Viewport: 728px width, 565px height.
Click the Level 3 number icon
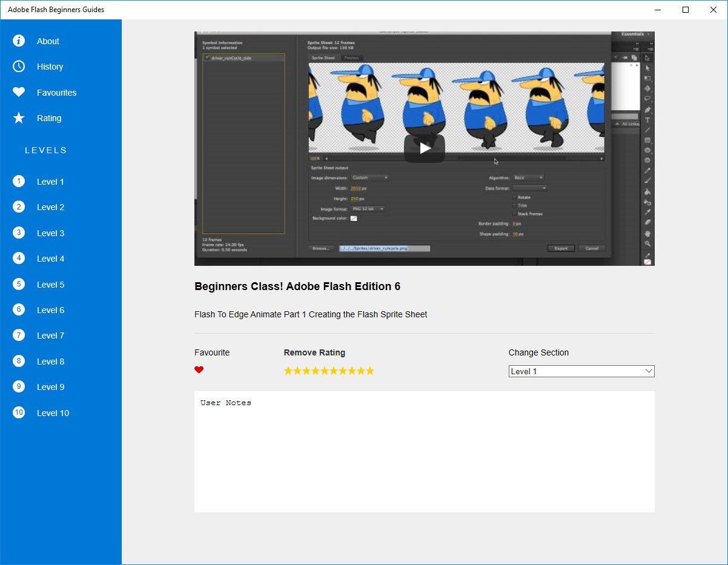(x=19, y=233)
